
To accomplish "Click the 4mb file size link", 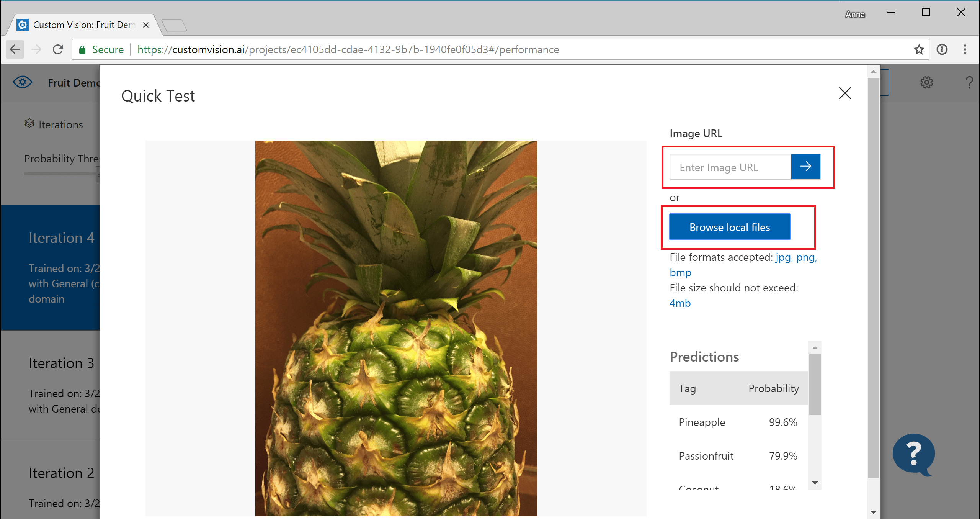I will (681, 303).
